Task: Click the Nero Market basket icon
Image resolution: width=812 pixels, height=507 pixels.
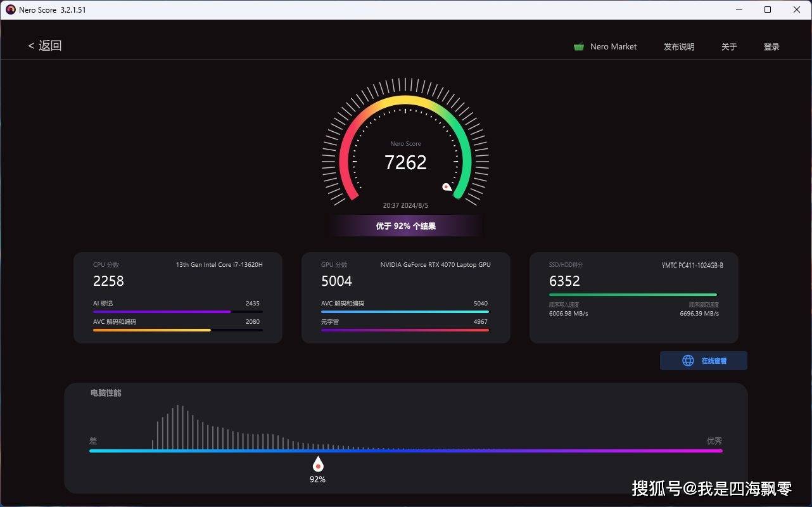Action: click(578, 47)
